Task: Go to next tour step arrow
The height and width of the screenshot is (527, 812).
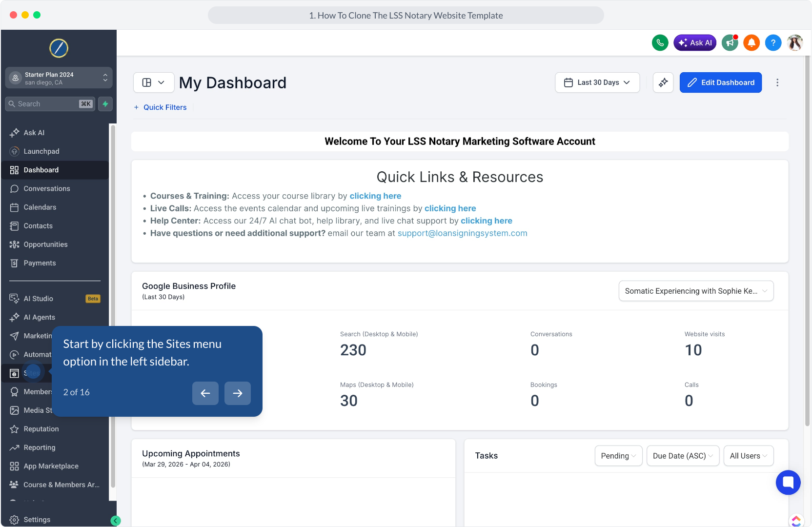Action: tap(238, 393)
